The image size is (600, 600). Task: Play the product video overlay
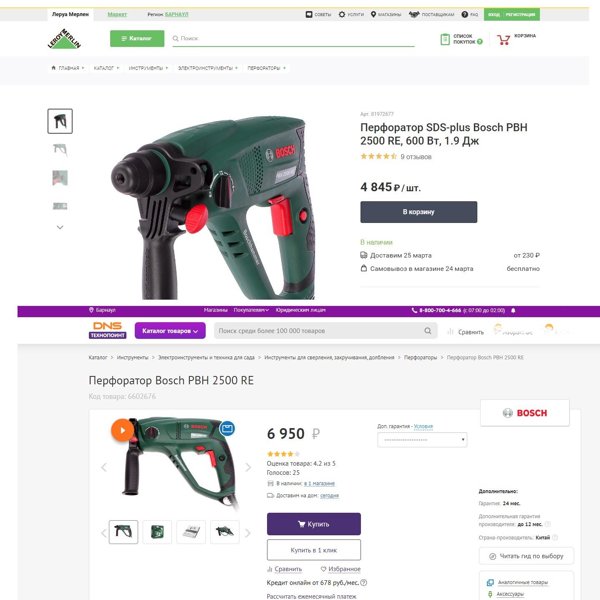pyautogui.click(x=122, y=430)
